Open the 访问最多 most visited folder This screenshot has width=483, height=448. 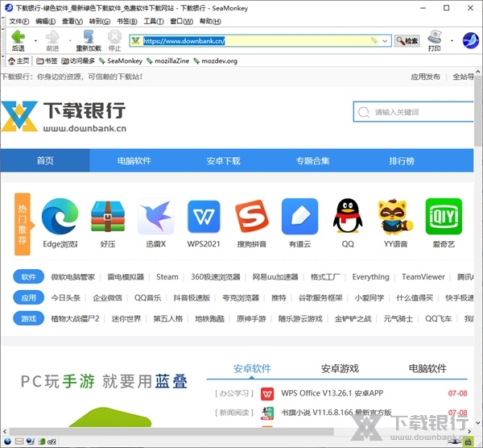(78, 61)
